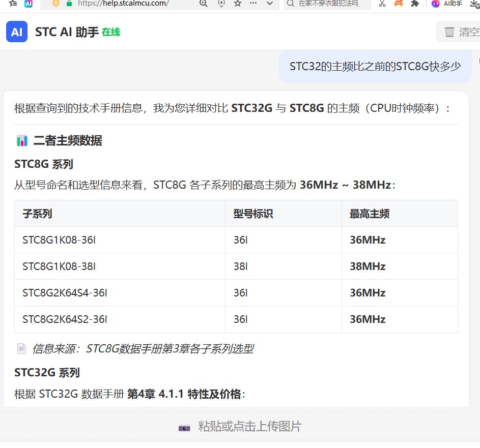Screen dimensions: 480x448
Task: Click the 清空 clear chat button
Action: [458, 32]
